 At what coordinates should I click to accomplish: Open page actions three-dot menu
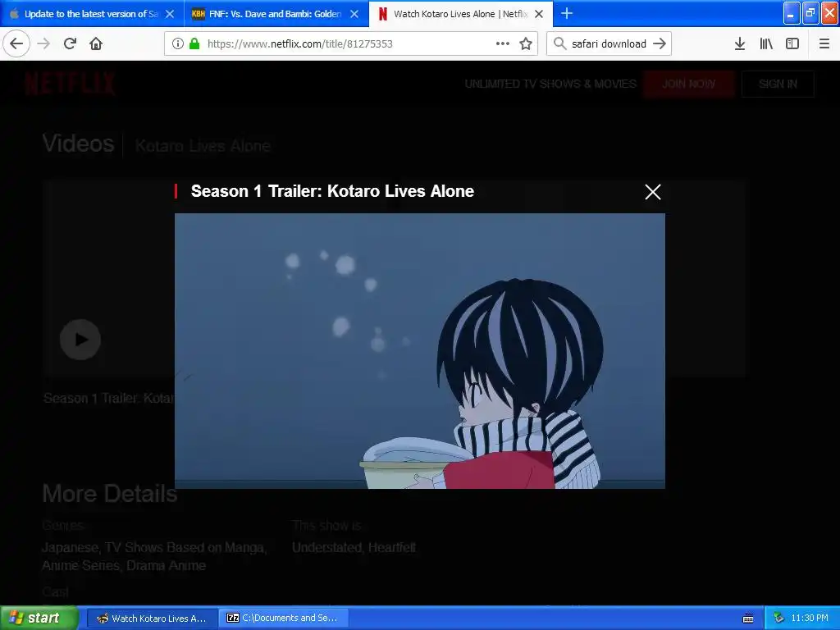(503, 43)
